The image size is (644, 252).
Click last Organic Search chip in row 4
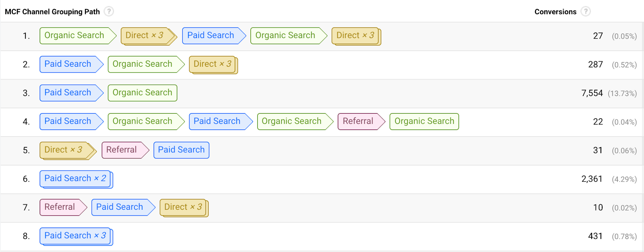(x=424, y=121)
